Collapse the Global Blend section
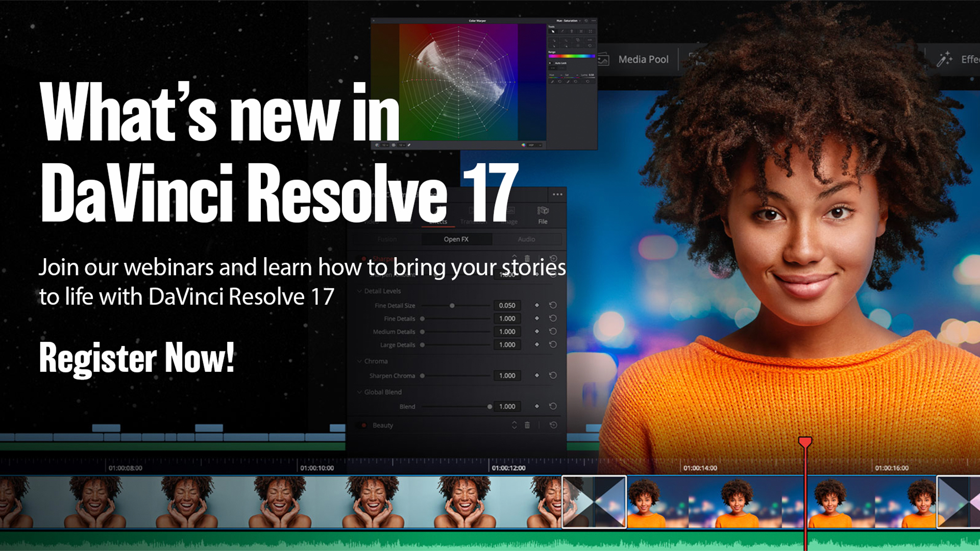Screen dimensions: 980x551 359,392
